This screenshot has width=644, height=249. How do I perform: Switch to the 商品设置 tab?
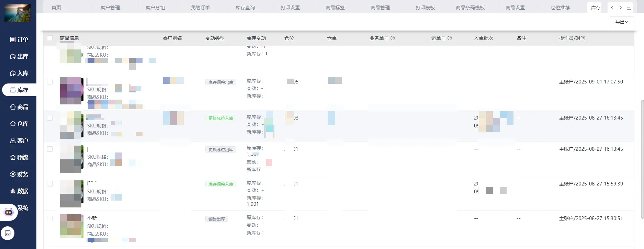pos(515,8)
